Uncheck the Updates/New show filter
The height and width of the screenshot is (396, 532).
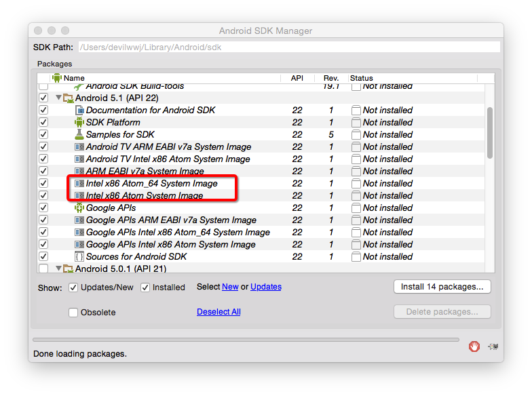pos(73,288)
